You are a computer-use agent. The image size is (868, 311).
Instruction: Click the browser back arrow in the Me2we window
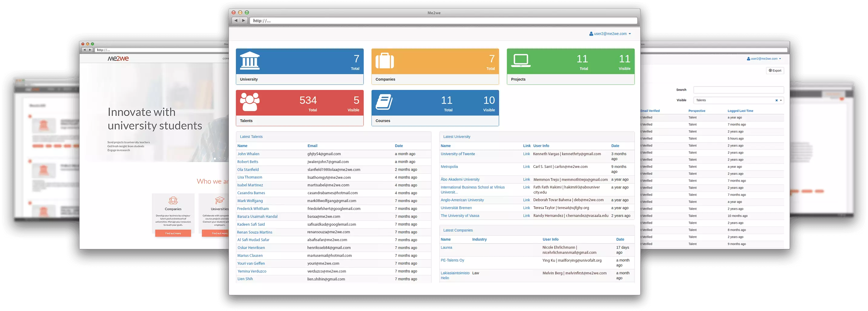pyautogui.click(x=236, y=21)
